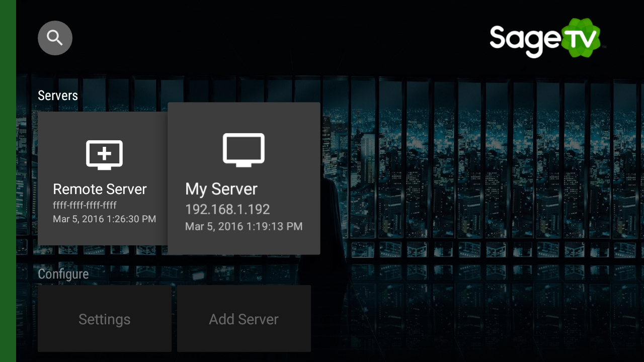644x362 pixels.
Task: Open Settings from the Configure section
Action: [104, 319]
